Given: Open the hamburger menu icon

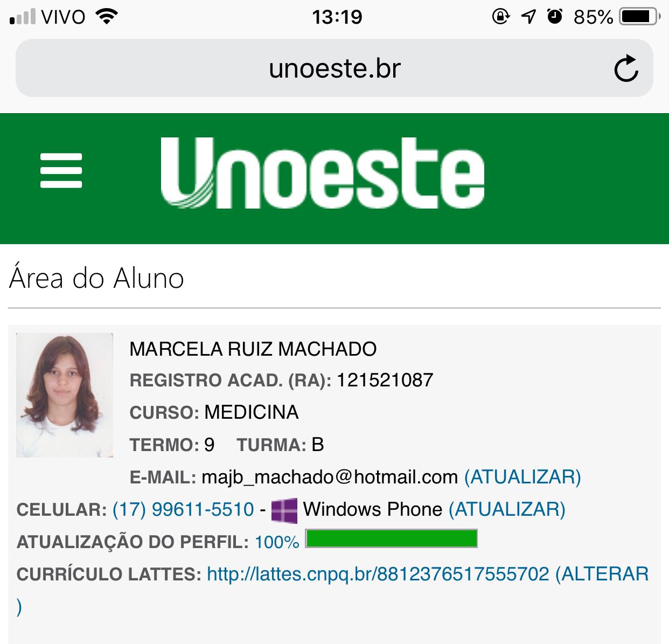Looking at the screenshot, I should click(61, 170).
